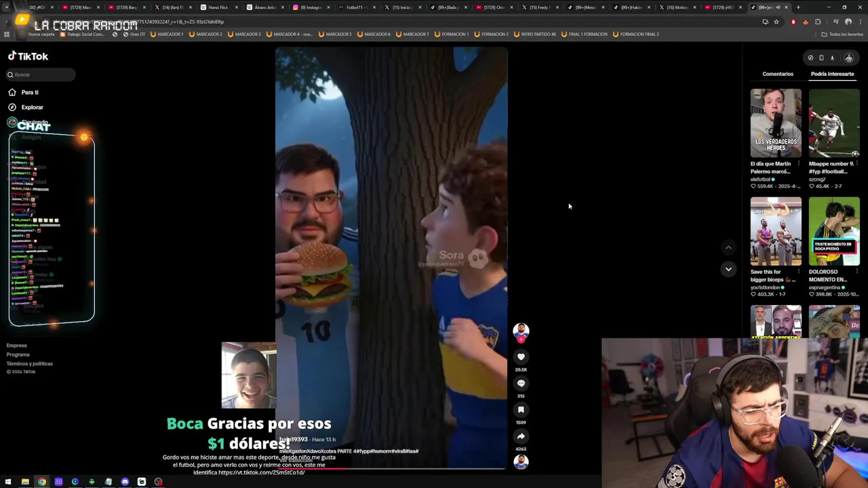868x488 pixels.
Task: Click the download icon in top-right toolbar
Action: (x=832, y=58)
